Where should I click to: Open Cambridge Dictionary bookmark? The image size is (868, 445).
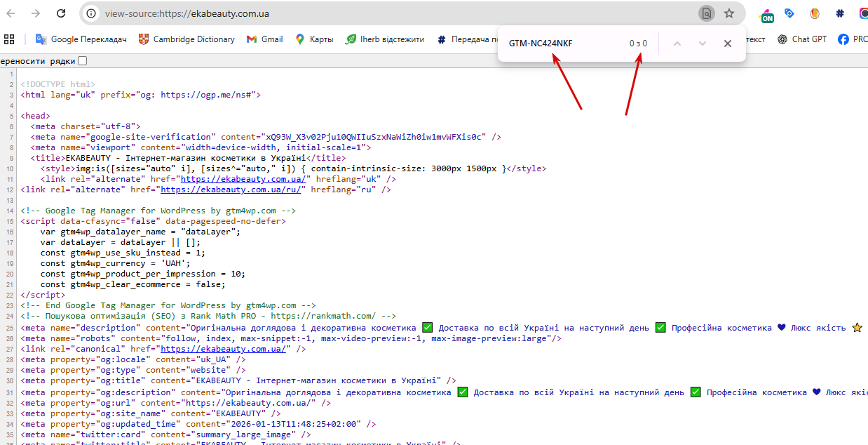(187, 39)
